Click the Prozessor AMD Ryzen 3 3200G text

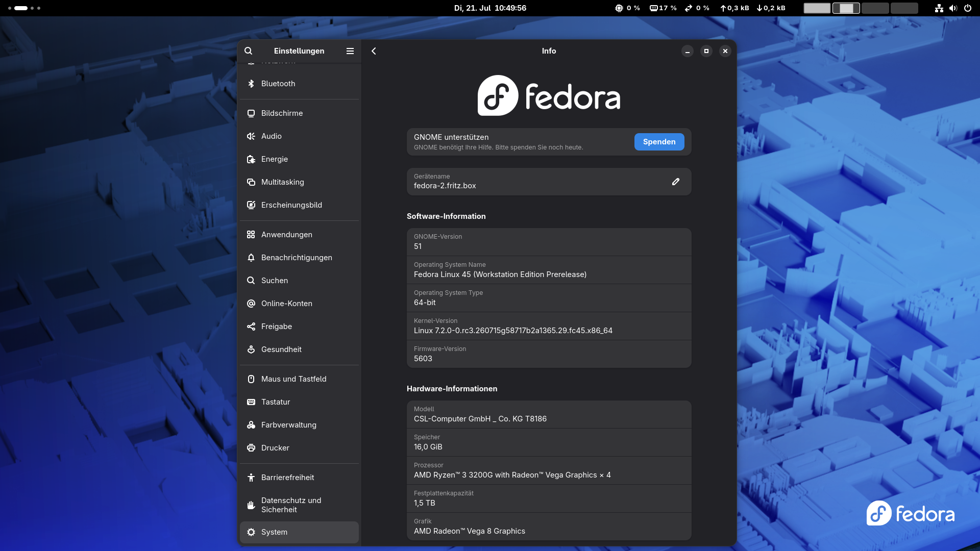(x=512, y=475)
